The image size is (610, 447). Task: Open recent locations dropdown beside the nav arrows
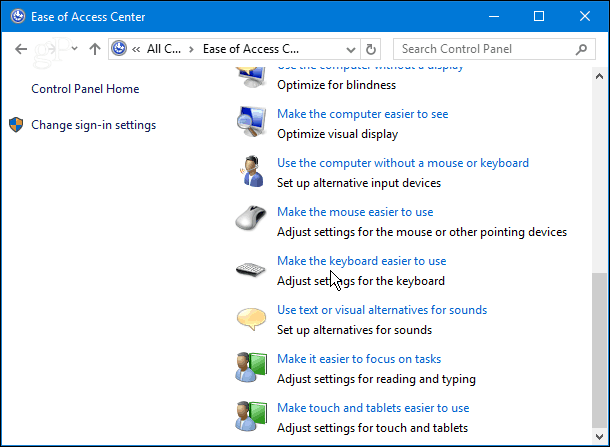click(75, 49)
